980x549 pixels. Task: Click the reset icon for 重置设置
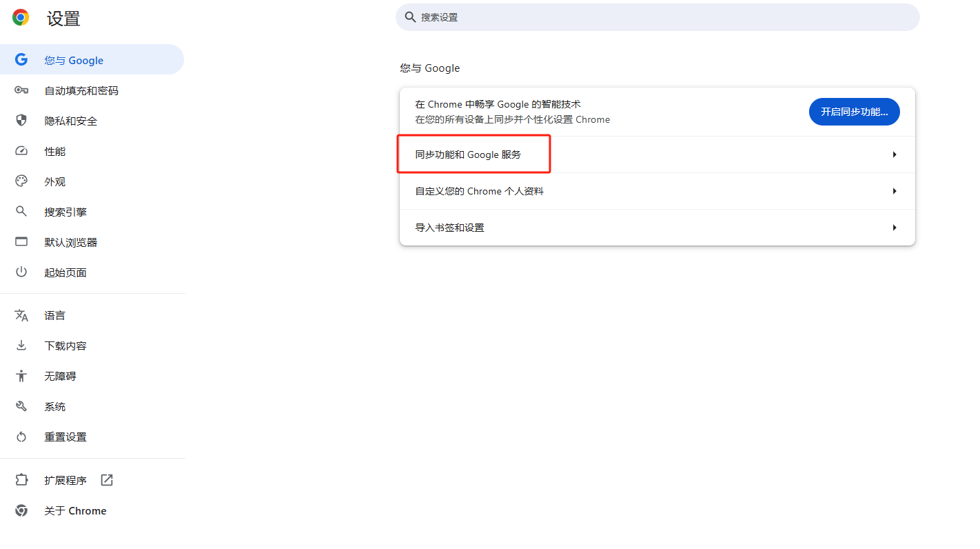point(21,437)
